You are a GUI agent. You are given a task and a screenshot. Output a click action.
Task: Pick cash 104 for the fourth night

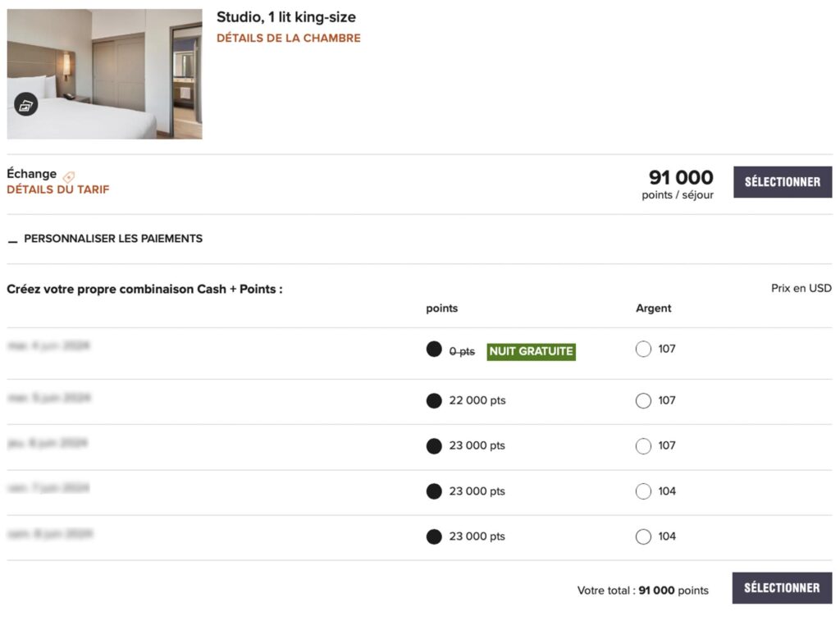coord(643,491)
